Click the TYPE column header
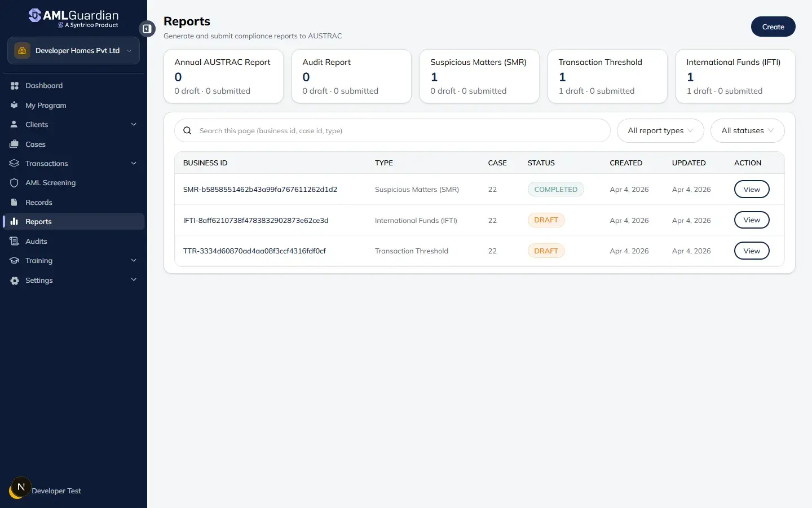812x508 pixels. pos(384,163)
